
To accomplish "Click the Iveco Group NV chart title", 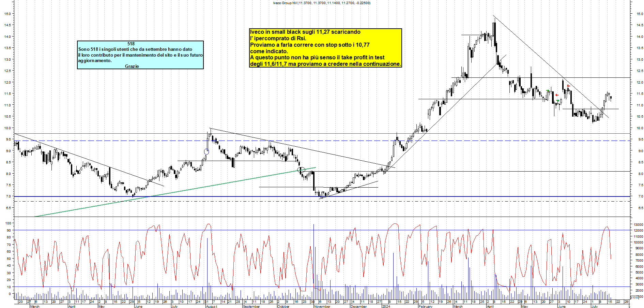I will 322,3.
